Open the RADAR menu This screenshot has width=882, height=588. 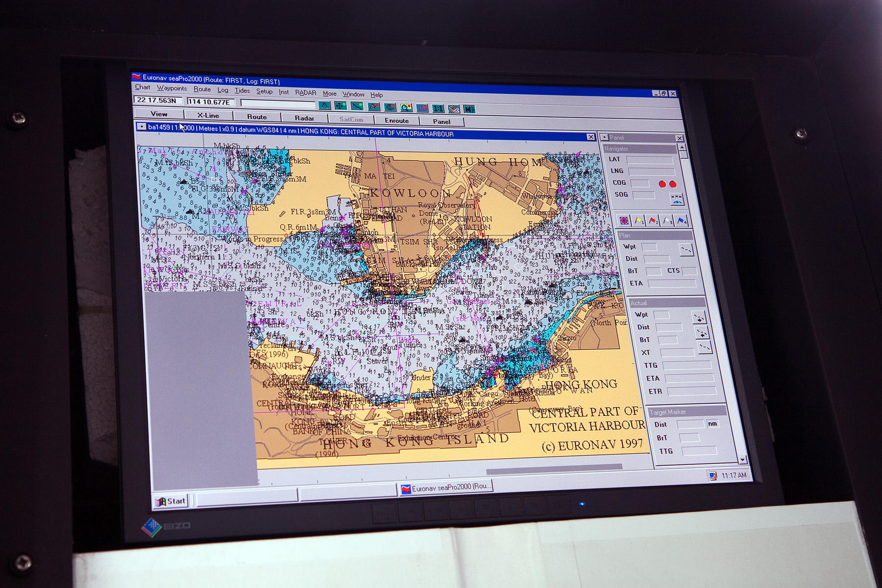point(305,93)
